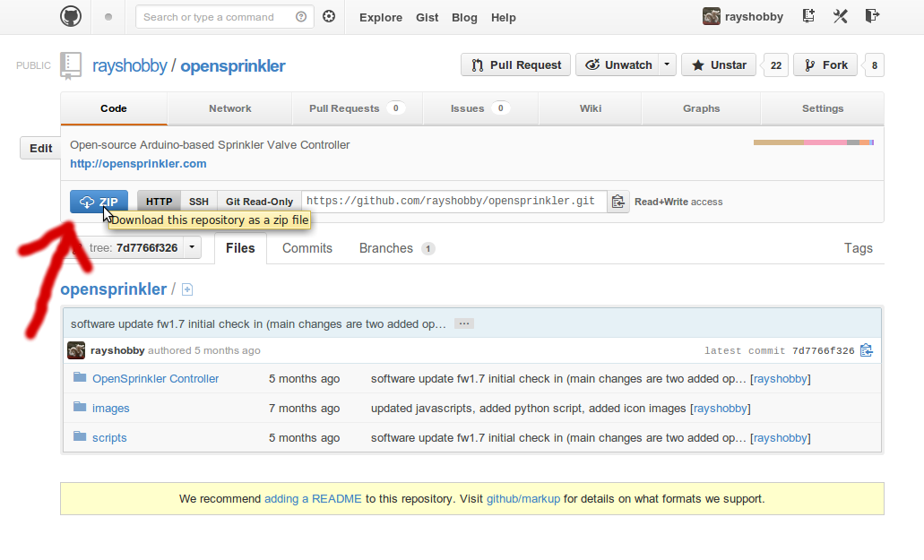The image size is (924, 560).
Task: Select the HTTP clone protocol
Action: [x=160, y=202]
